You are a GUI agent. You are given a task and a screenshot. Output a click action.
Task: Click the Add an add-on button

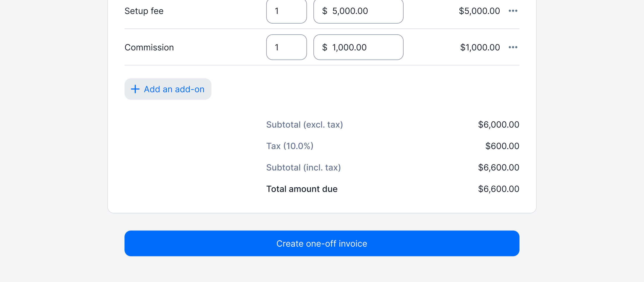point(168,89)
